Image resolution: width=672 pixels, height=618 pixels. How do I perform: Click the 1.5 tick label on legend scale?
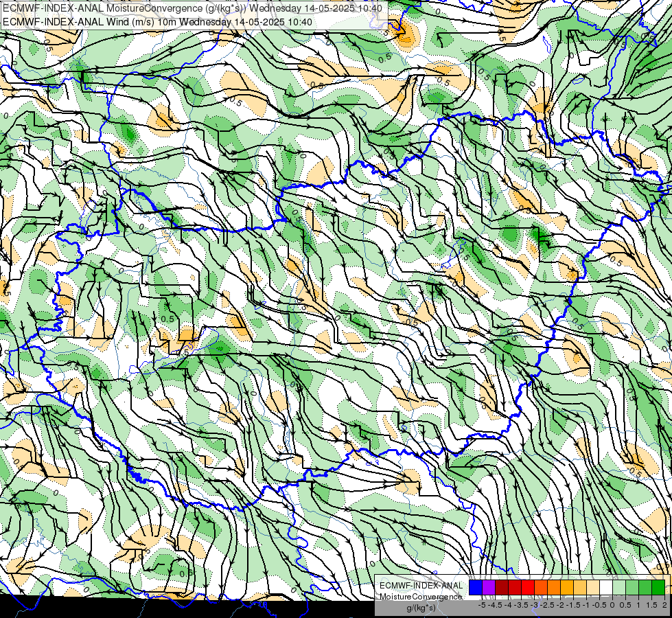[x=651, y=605]
